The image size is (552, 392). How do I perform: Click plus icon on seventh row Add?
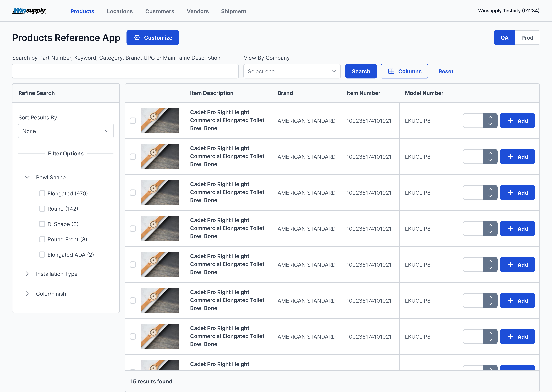tap(510, 336)
